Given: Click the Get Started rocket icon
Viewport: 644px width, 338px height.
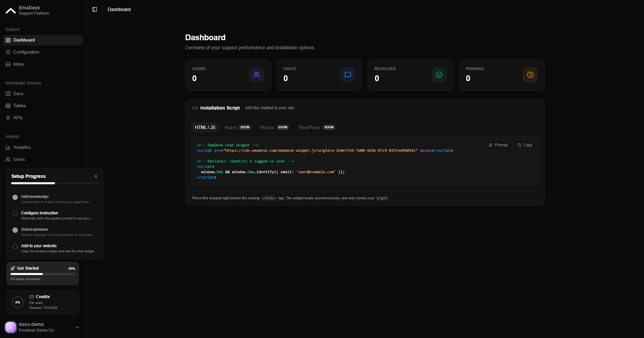Looking at the screenshot, I should click(13, 268).
